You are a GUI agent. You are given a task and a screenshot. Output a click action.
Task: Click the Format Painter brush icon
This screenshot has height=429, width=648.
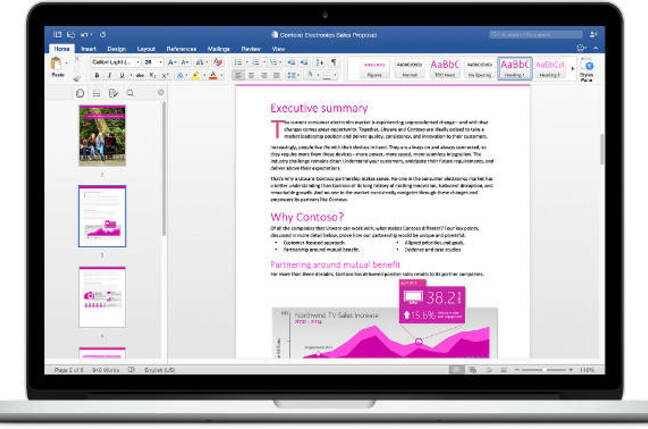pos(77,77)
